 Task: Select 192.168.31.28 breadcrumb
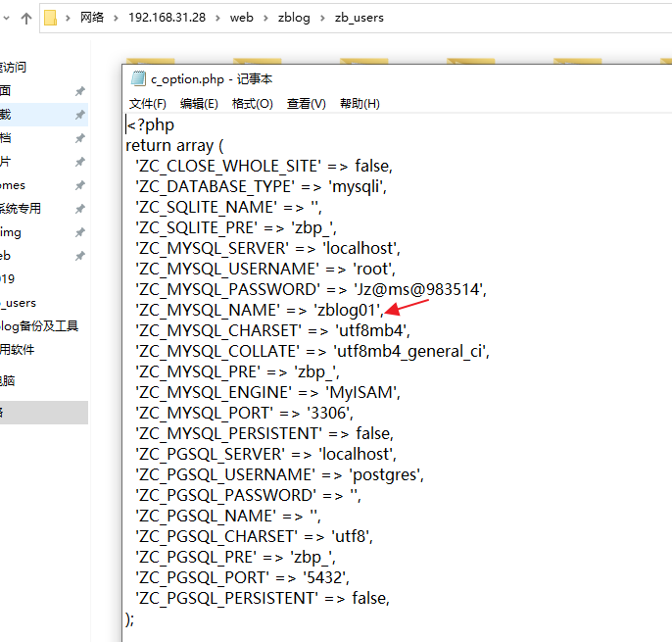pos(168,18)
